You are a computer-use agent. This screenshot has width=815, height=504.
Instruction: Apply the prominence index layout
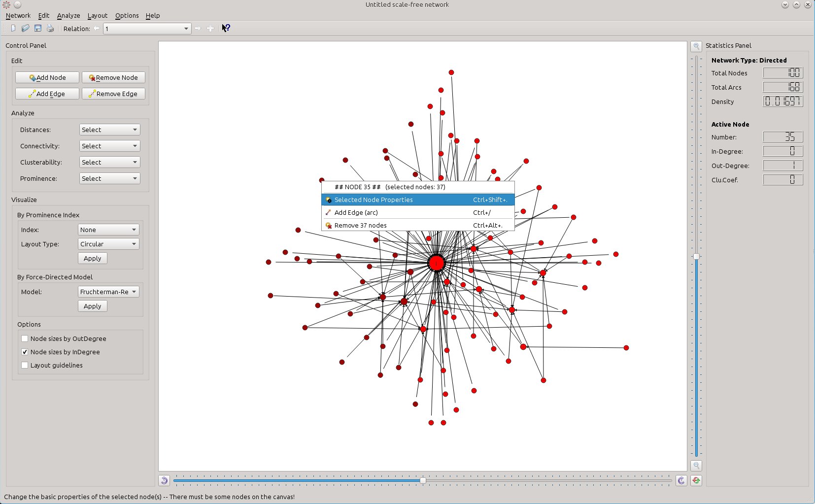click(x=93, y=258)
